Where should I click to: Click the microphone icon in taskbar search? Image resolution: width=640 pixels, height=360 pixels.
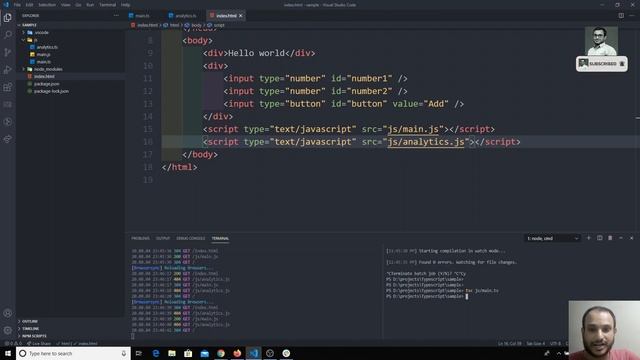pyautogui.click(x=124, y=353)
